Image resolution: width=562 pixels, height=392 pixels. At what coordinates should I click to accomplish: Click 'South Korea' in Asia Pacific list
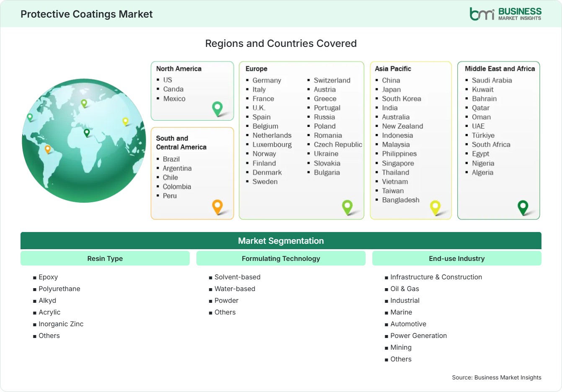click(x=402, y=99)
